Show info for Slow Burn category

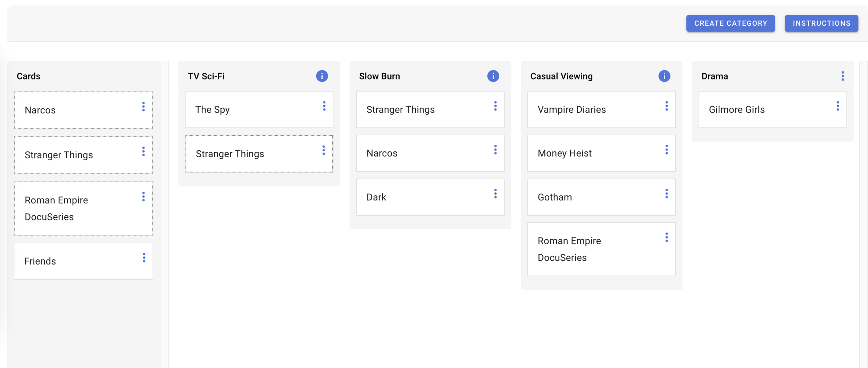(x=493, y=76)
